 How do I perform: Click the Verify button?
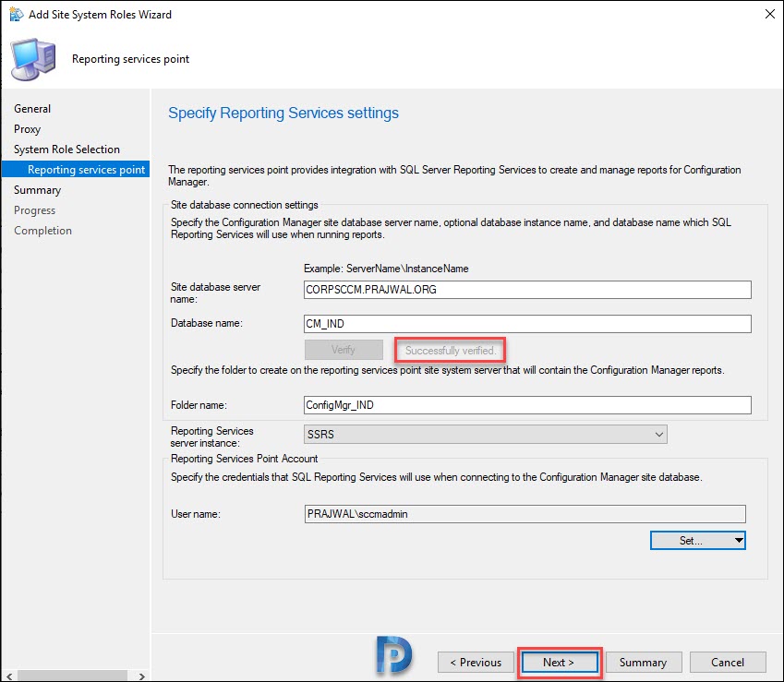[344, 350]
